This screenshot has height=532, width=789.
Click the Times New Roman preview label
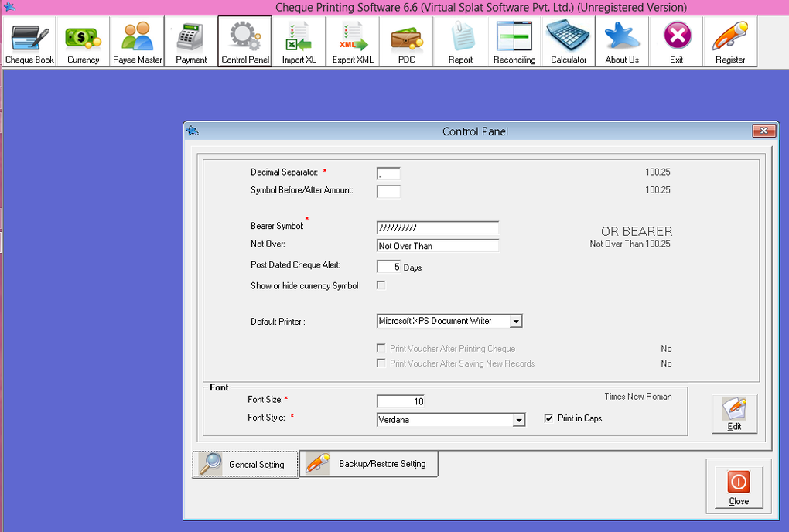638,397
